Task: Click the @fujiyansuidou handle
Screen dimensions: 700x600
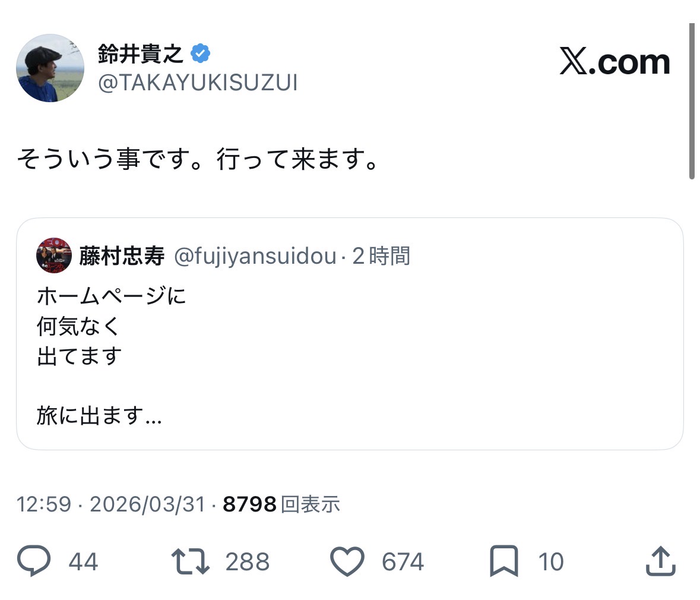Action: pos(255,256)
